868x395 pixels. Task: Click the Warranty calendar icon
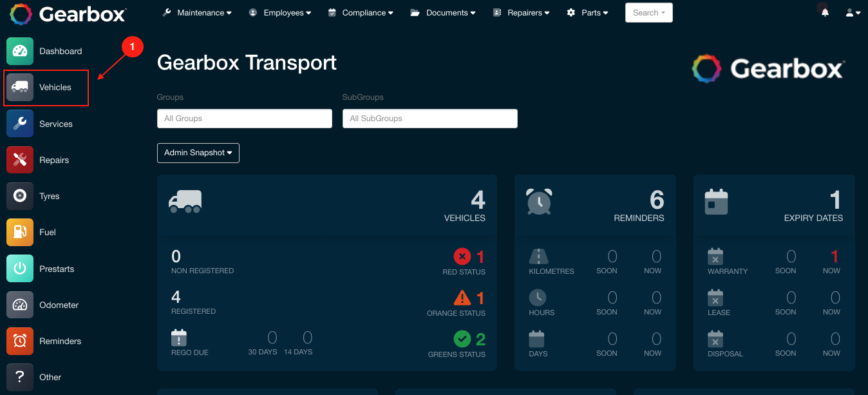point(715,256)
